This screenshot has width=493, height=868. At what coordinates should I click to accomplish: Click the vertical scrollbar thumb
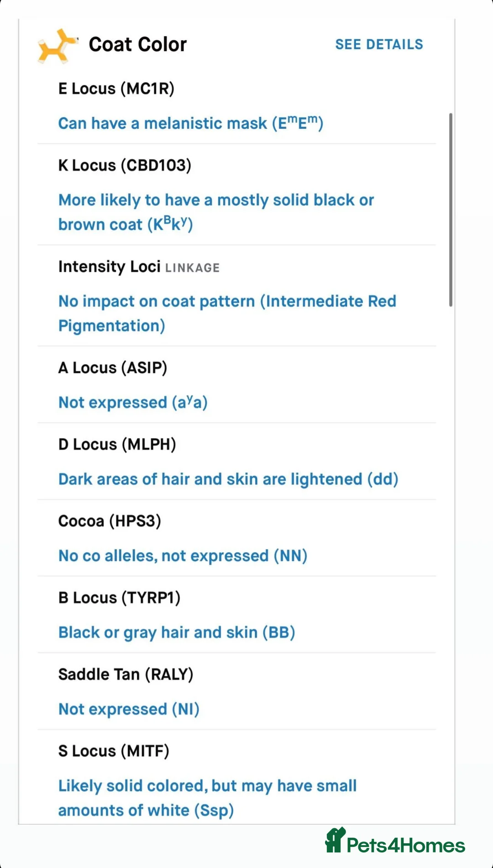coord(451,210)
